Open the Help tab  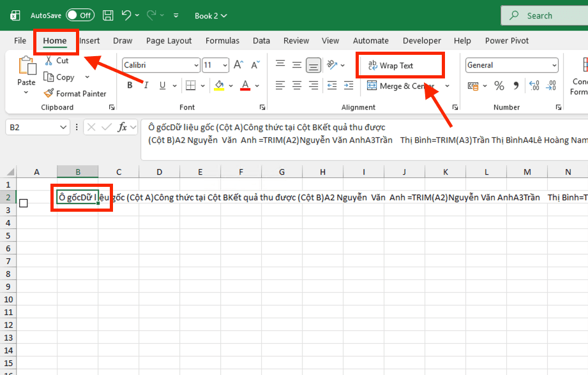coord(462,40)
